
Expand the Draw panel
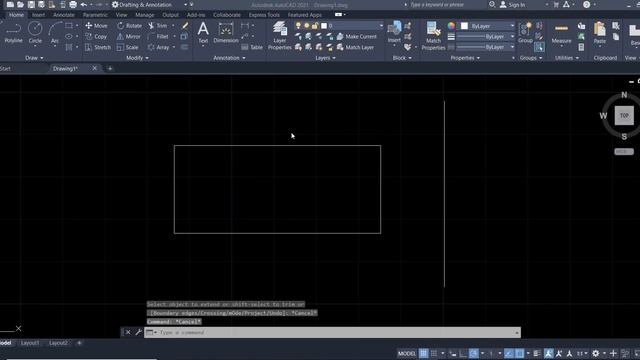pos(34,58)
